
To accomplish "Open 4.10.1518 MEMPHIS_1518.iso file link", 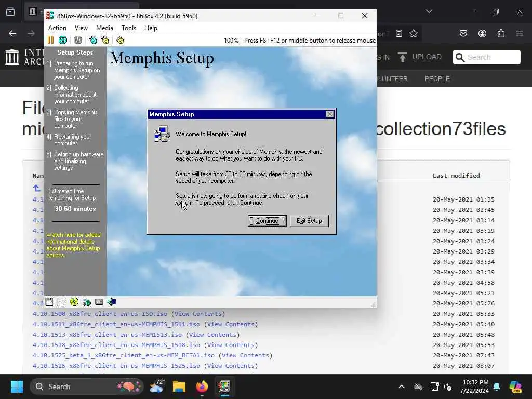I will click(x=116, y=345).
